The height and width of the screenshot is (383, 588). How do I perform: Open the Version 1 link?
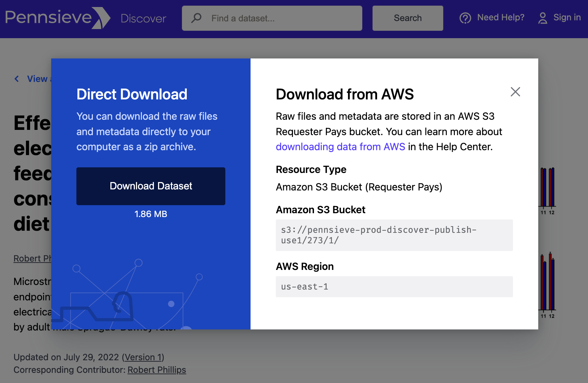click(143, 357)
